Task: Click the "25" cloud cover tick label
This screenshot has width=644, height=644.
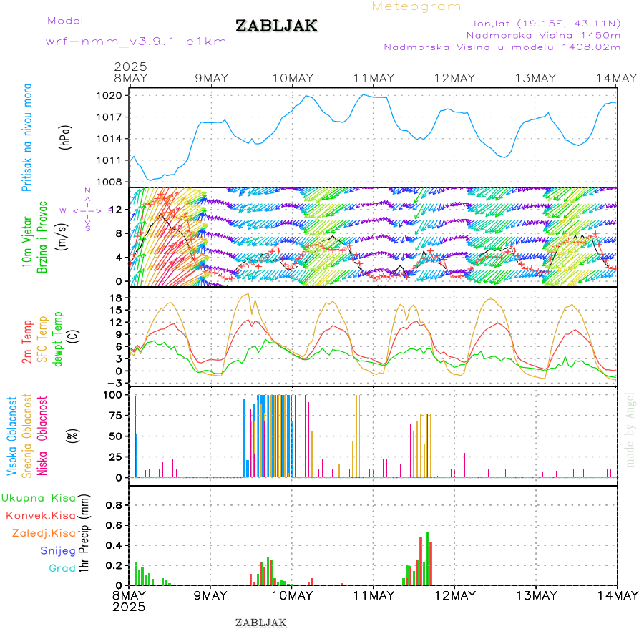Action: pos(116,457)
